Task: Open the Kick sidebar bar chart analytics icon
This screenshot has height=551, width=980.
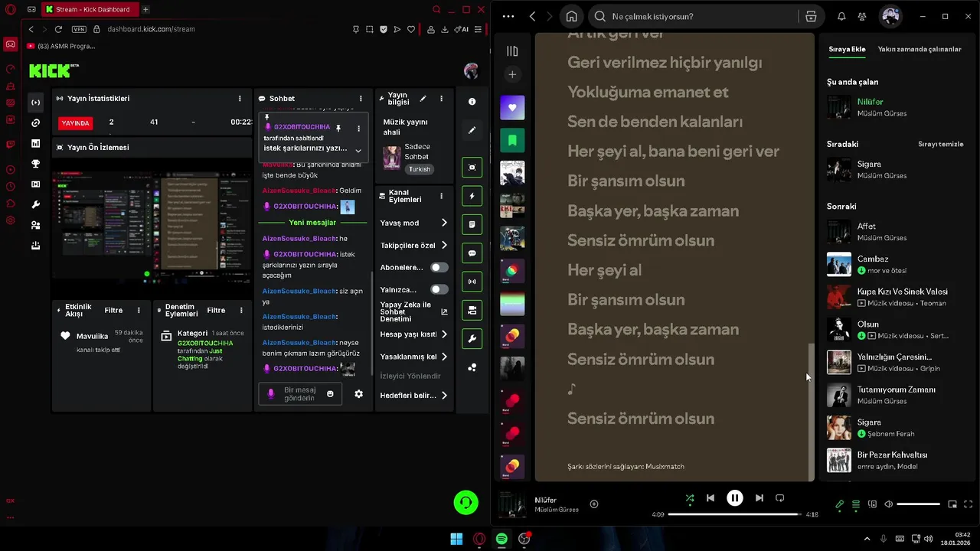Action: 35,143
